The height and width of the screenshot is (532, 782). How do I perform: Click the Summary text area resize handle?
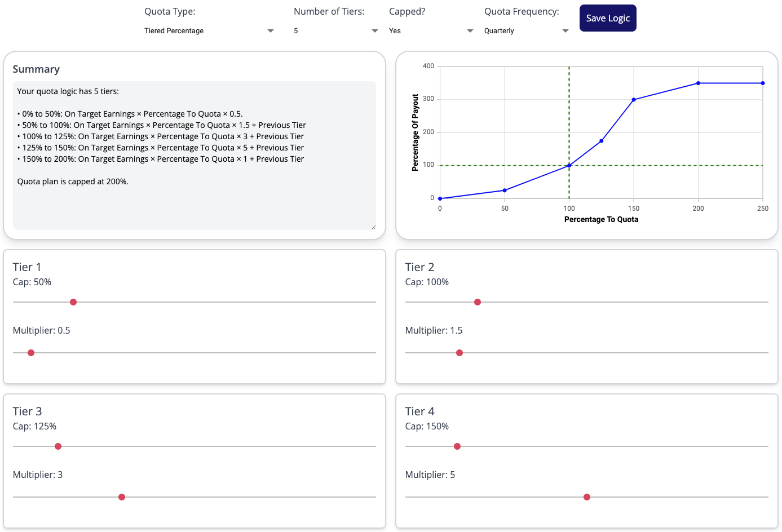[x=373, y=227]
